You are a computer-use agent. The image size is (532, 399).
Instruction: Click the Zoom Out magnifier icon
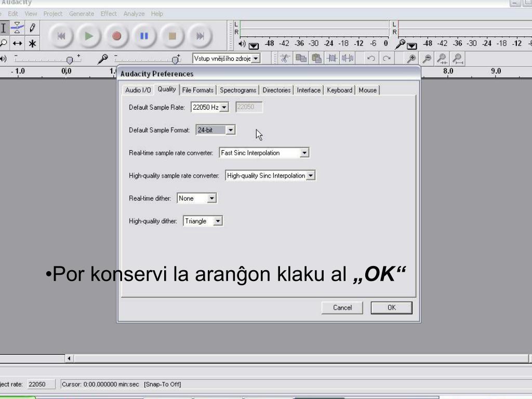point(427,58)
